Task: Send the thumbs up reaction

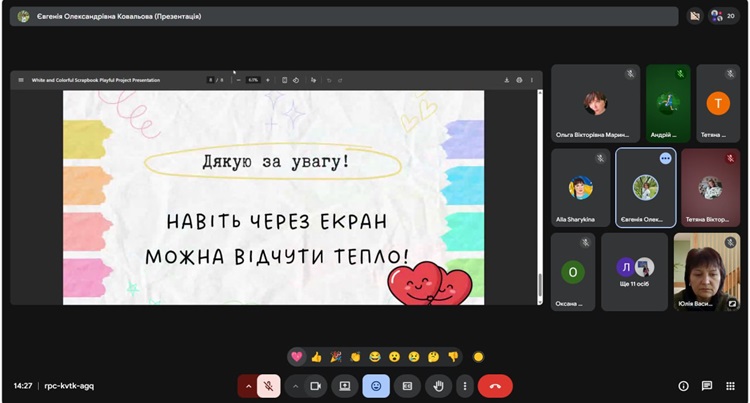Action: pyautogui.click(x=316, y=356)
